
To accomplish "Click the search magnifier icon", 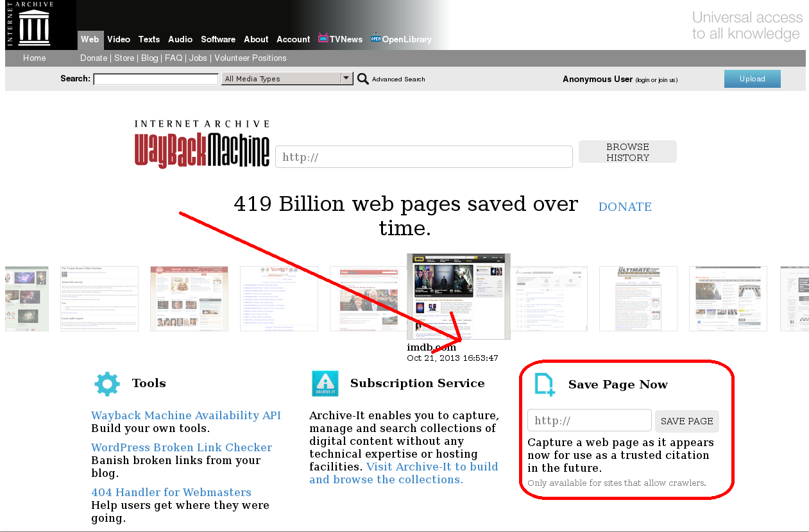I will pos(363,79).
